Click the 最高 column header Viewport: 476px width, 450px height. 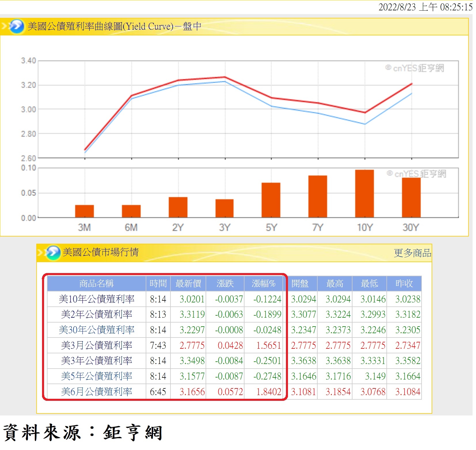tap(335, 283)
